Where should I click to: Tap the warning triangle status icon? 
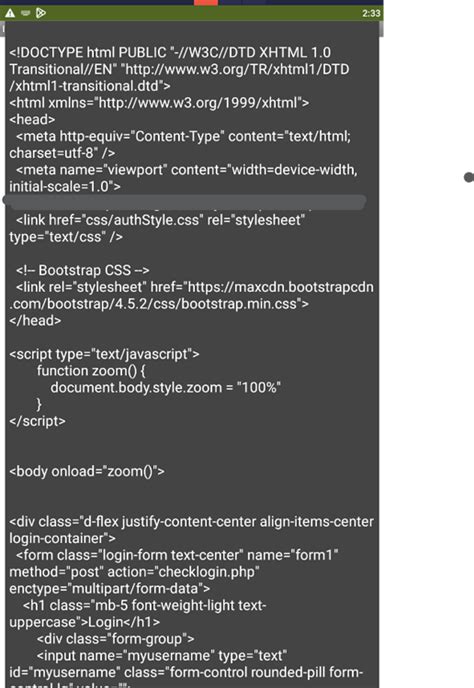(10, 13)
